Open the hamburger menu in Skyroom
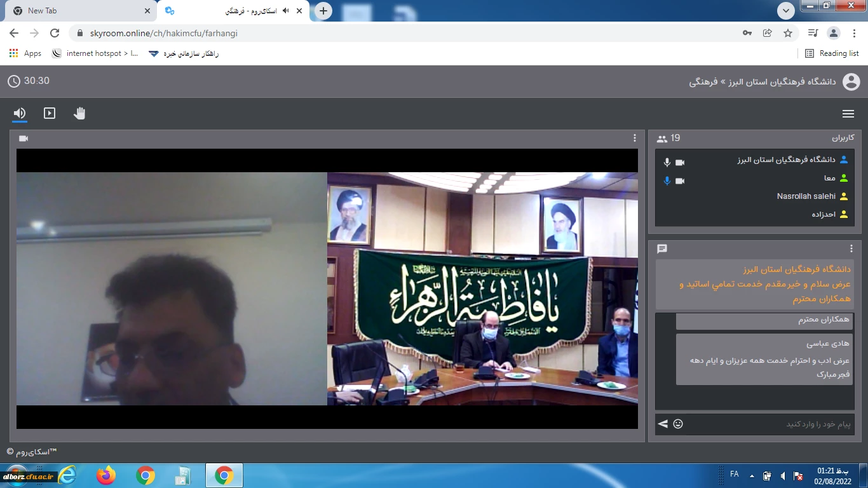The image size is (868, 488). click(x=848, y=114)
